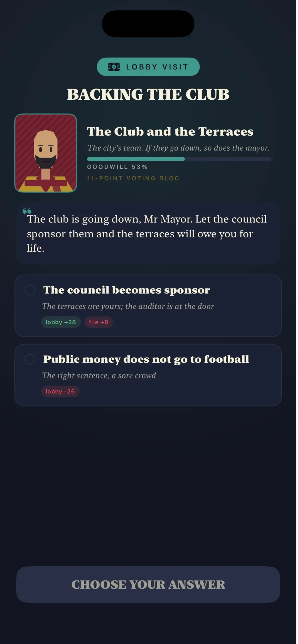The image size is (298, 644).
Task: Tap the '11-point voting bloc' label
Action: click(x=133, y=178)
